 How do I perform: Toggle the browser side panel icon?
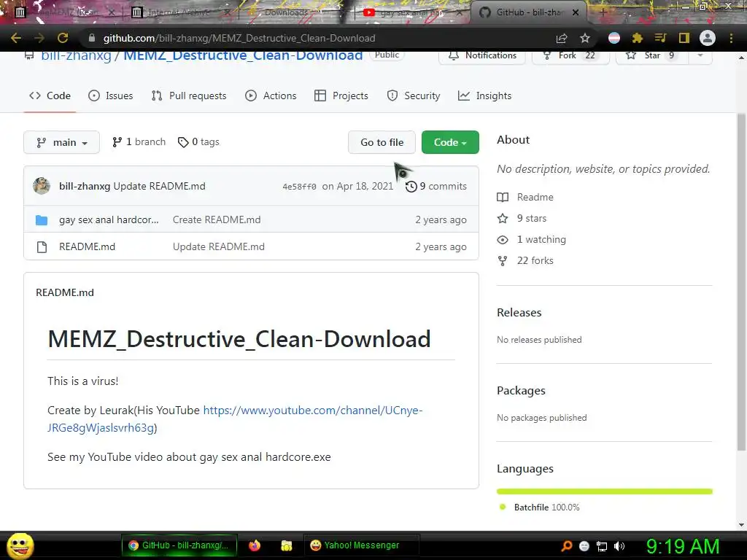click(x=684, y=38)
